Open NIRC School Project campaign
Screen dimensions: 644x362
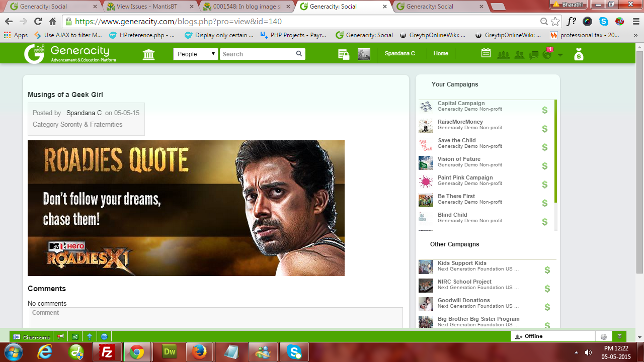[x=464, y=282]
